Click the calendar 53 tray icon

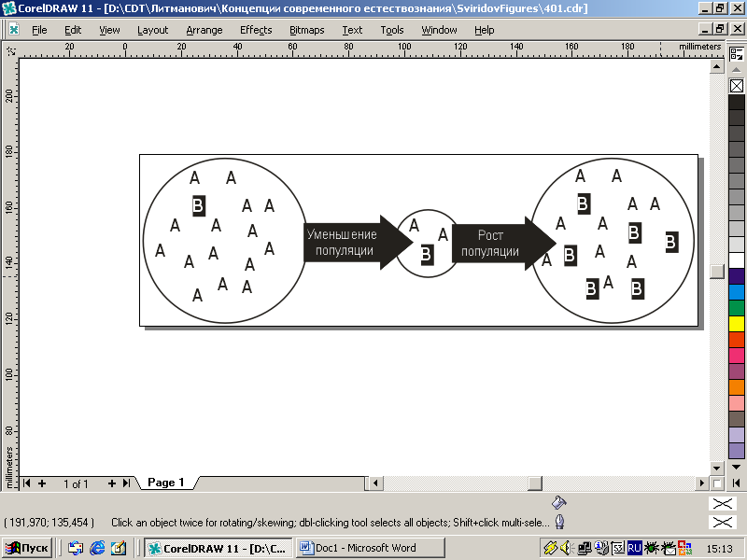click(x=618, y=548)
